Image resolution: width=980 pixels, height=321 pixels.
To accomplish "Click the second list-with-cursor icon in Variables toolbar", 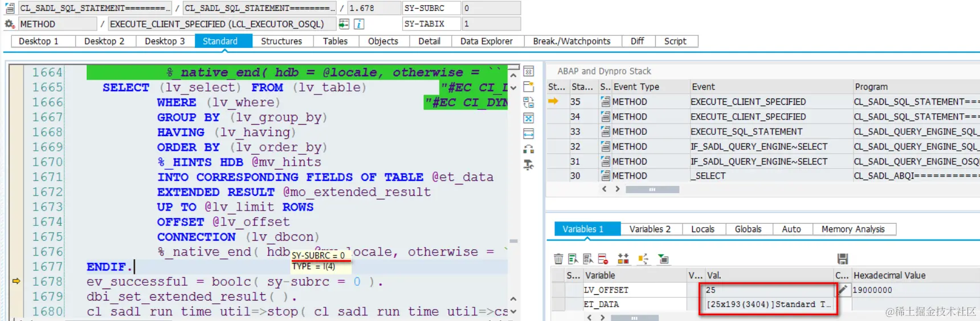I will click(x=588, y=259).
